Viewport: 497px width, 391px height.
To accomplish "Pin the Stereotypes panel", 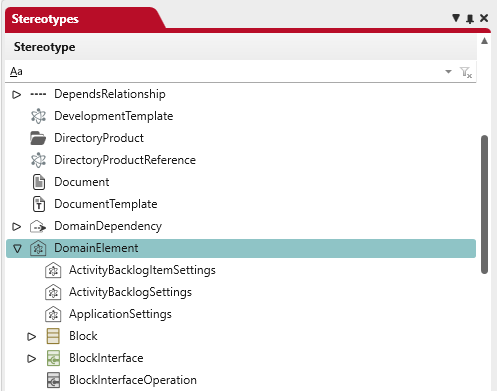I will point(470,19).
